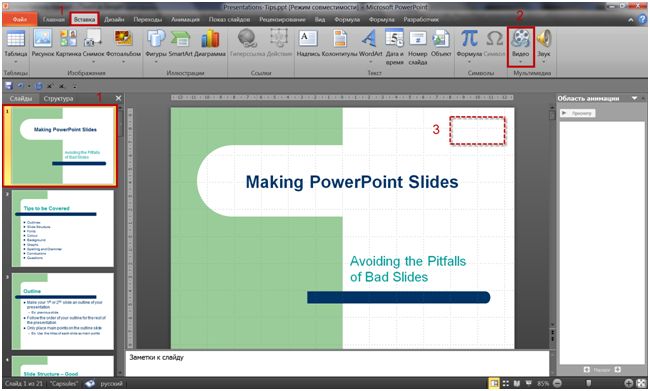This screenshot has width=650, height=391.
Task: Save via Quick Access Toolbar
Action: [8, 86]
